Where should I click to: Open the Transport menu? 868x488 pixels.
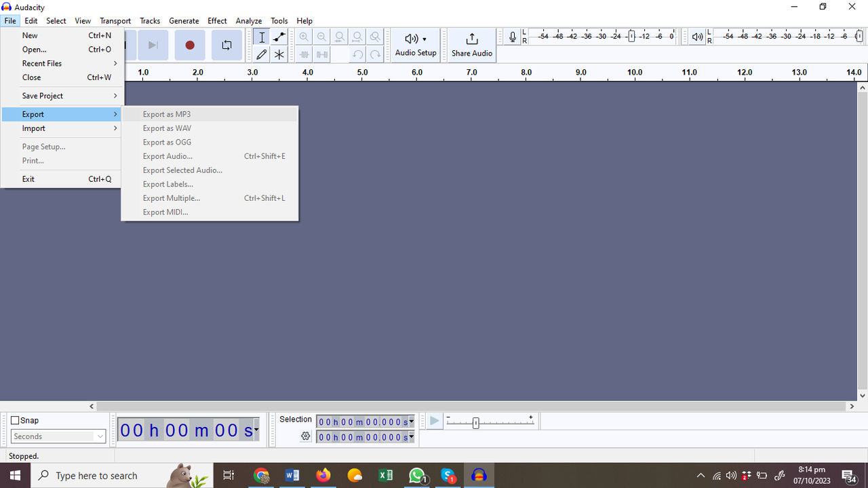115,20
